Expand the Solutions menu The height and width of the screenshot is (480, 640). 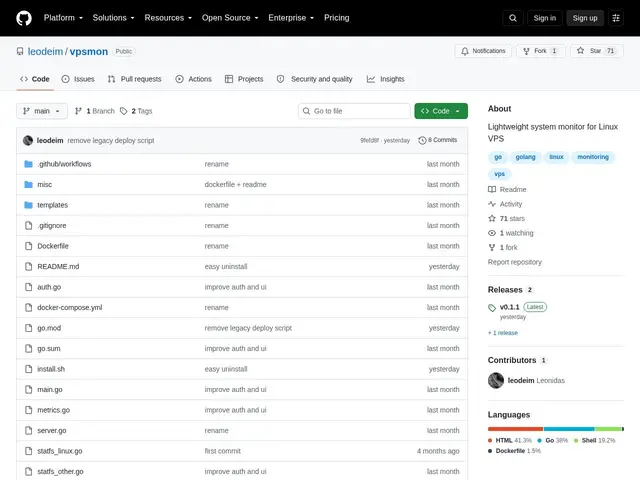click(113, 18)
